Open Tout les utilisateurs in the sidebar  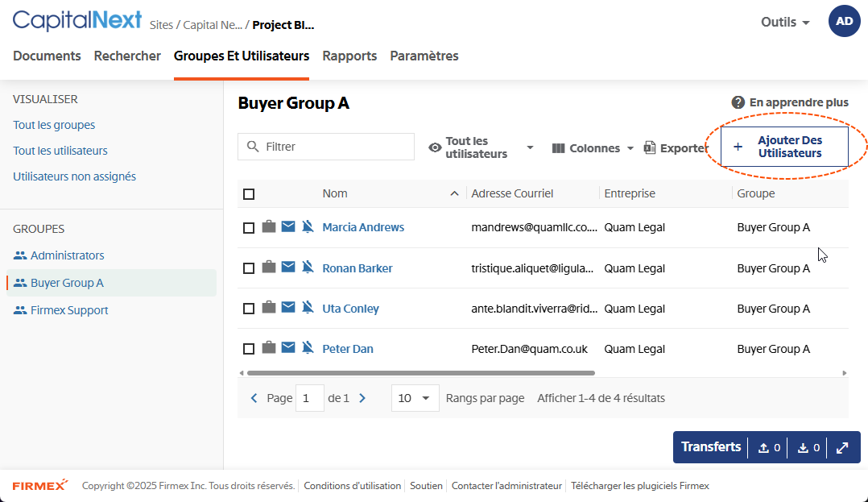[x=60, y=151]
